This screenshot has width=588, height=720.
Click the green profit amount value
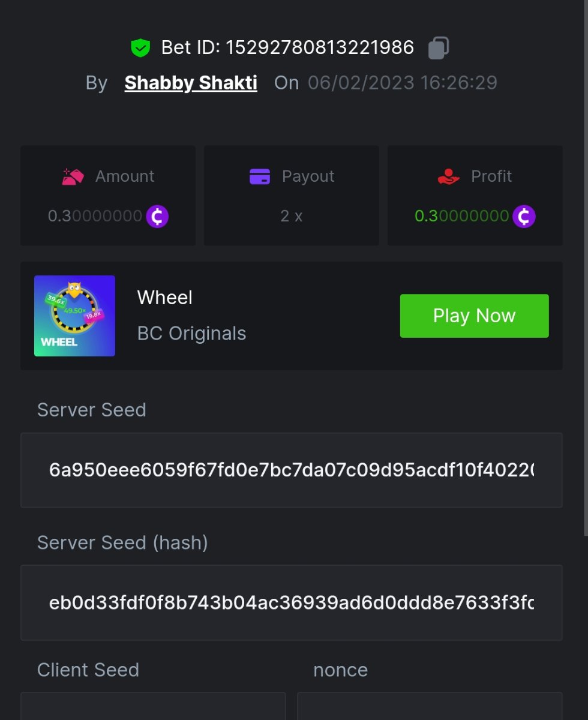pyautogui.click(x=461, y=216)
